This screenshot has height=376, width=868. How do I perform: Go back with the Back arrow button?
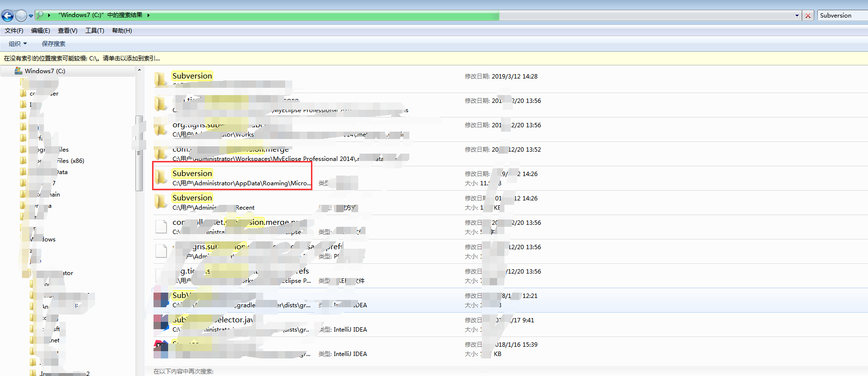(x=7, y=16)
